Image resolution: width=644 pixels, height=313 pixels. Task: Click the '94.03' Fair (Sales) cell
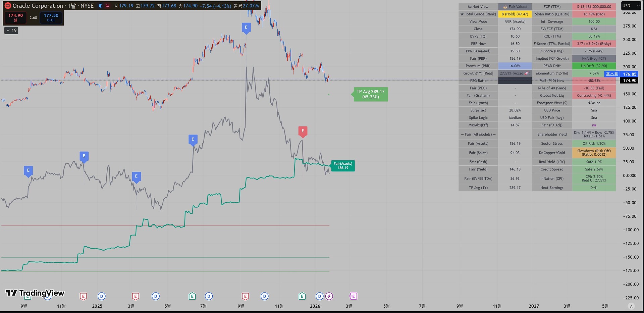click(515, 153)
